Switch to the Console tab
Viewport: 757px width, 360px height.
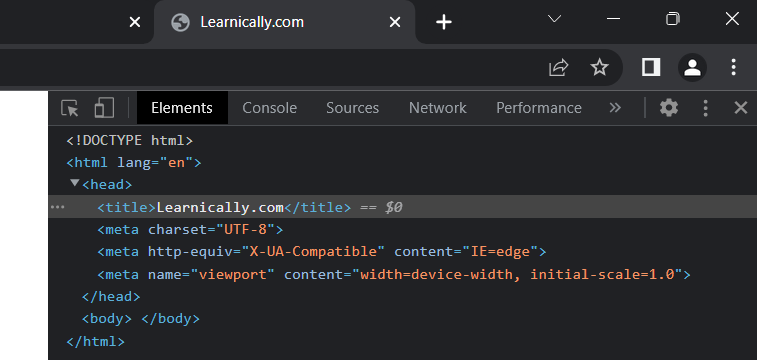(x=269, y=108)
